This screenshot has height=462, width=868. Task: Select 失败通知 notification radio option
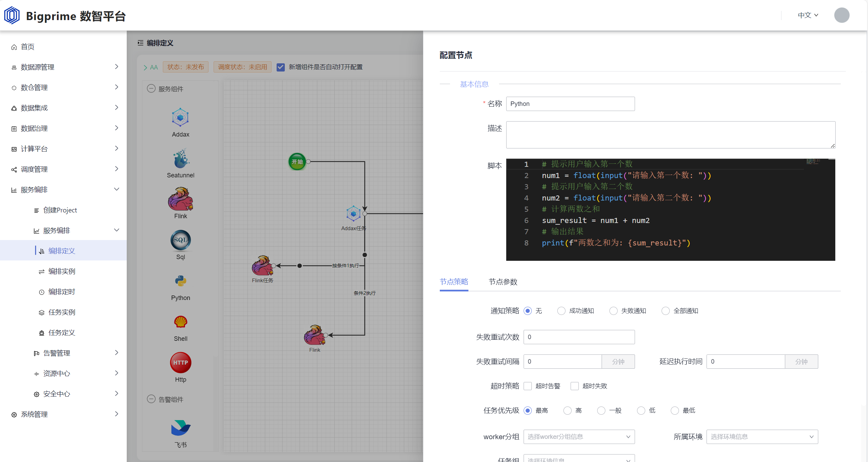click(x=613, y=311)
